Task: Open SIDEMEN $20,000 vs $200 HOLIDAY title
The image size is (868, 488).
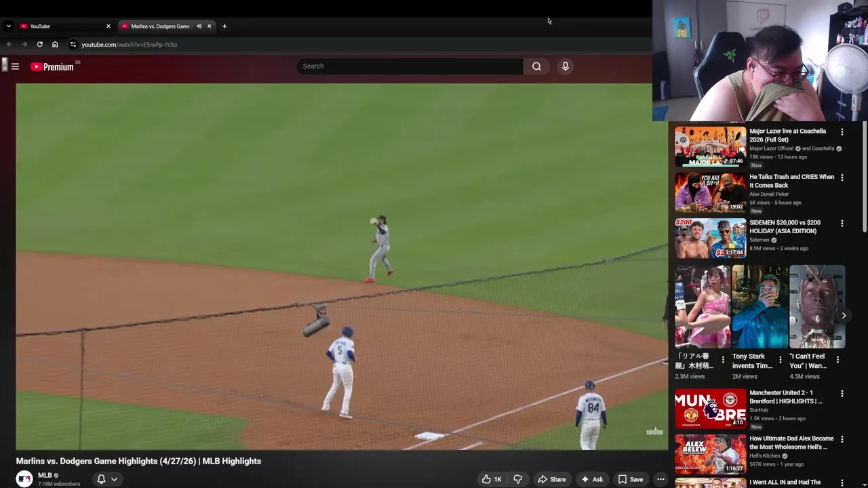Action: pyautogui.click(x=785, y=226)
